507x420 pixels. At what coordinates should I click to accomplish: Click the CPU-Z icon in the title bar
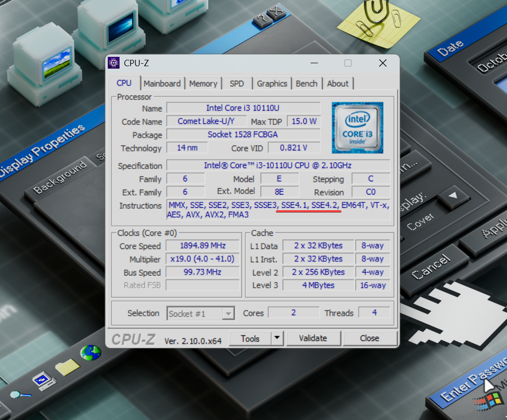tap(114, 63)
